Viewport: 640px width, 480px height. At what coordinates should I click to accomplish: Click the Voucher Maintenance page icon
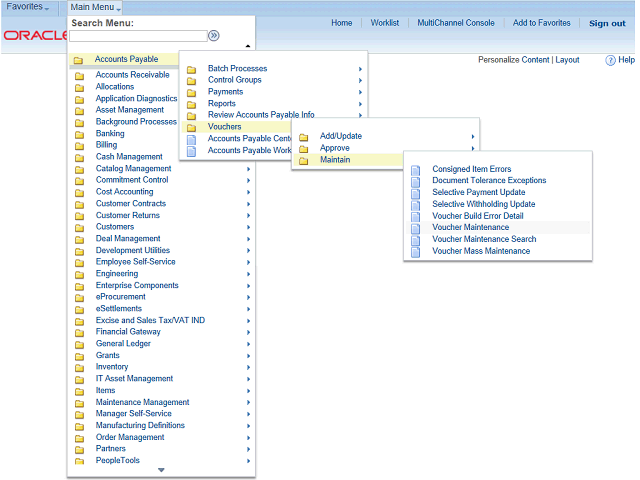pyautogui.click(x=416, y=229)
